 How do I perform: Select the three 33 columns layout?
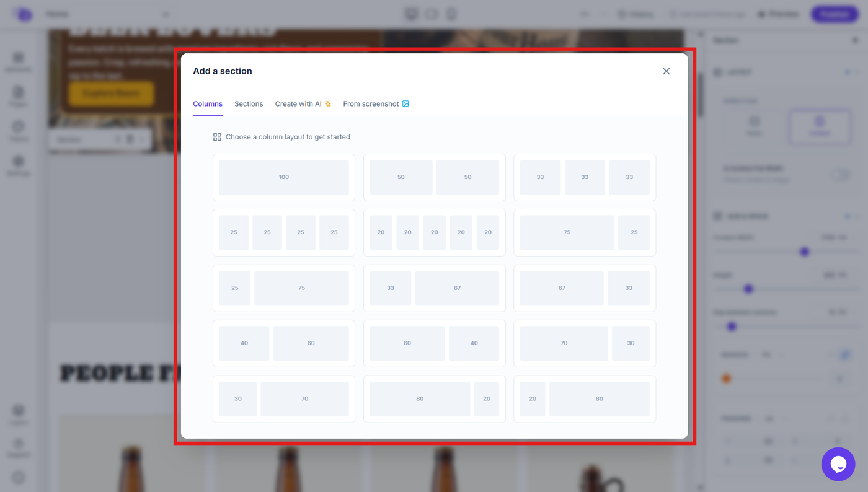coord(585,177)
